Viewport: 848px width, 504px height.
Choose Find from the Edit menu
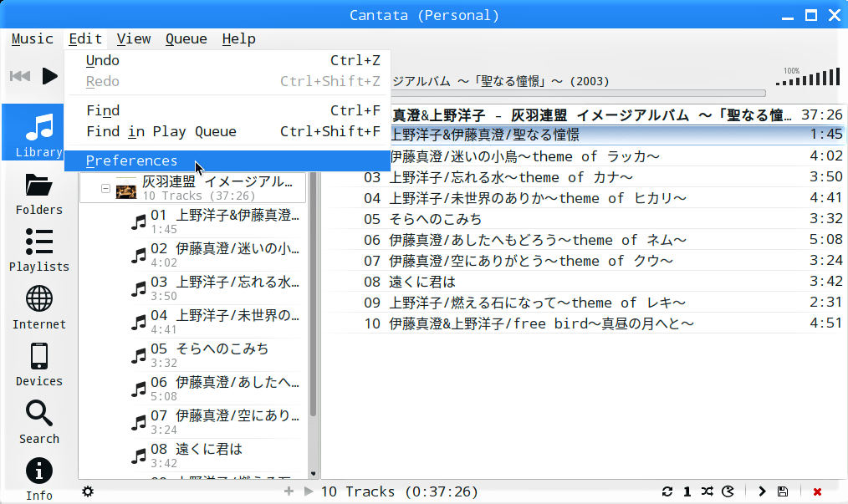[227, 111]
